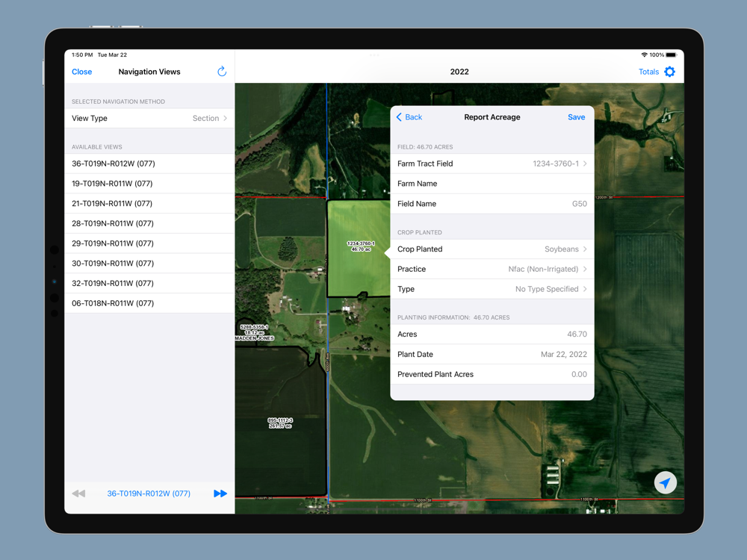The width and height of the screenshot is (747, 560).
Task: Tap the battery indicator in status bar
Action: [671, 55]
